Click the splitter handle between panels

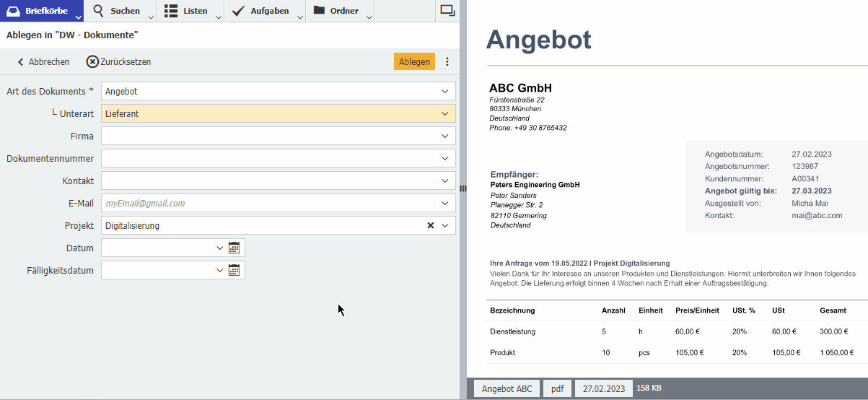463,188
